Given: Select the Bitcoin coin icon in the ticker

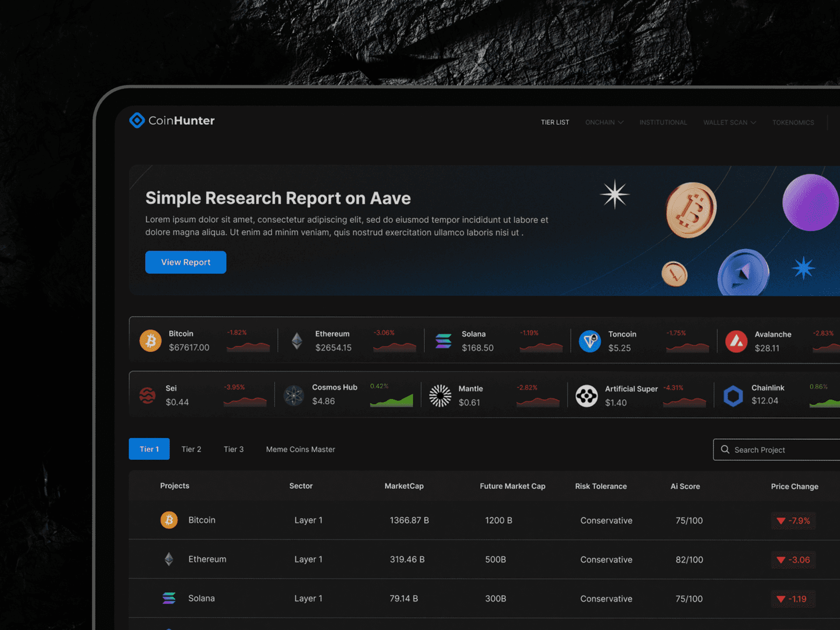Looking at the screenshot, I should (150, 341).
